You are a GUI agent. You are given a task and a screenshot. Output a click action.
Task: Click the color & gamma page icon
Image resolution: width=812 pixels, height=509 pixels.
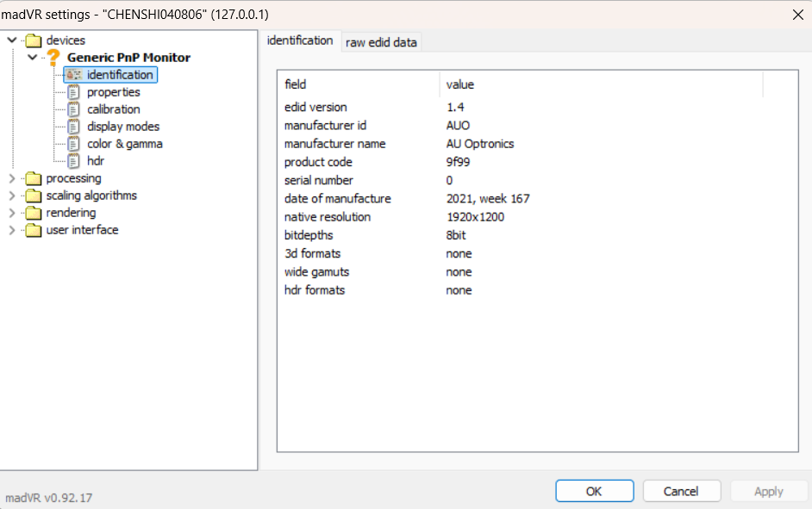(x=73, y=144)
